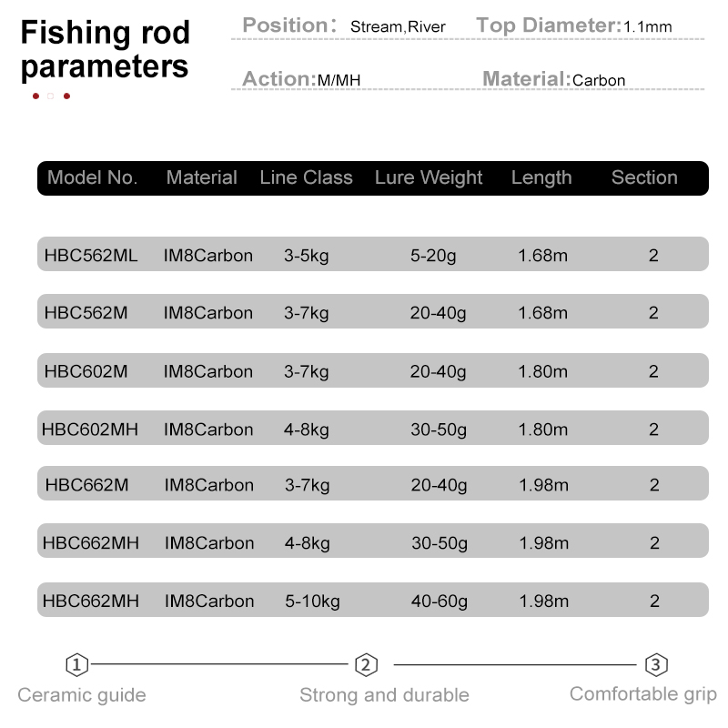Click the last red dot under the title

point(66,96)
